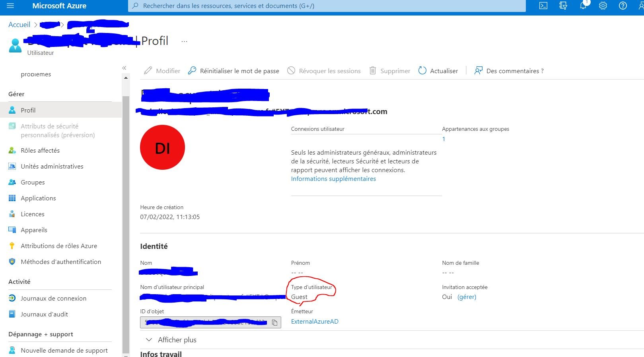Image resolution: width=644 pixels, height=357 pixels.
Task: Click the Actualiser button label
Action: click(x=444, y=71)
